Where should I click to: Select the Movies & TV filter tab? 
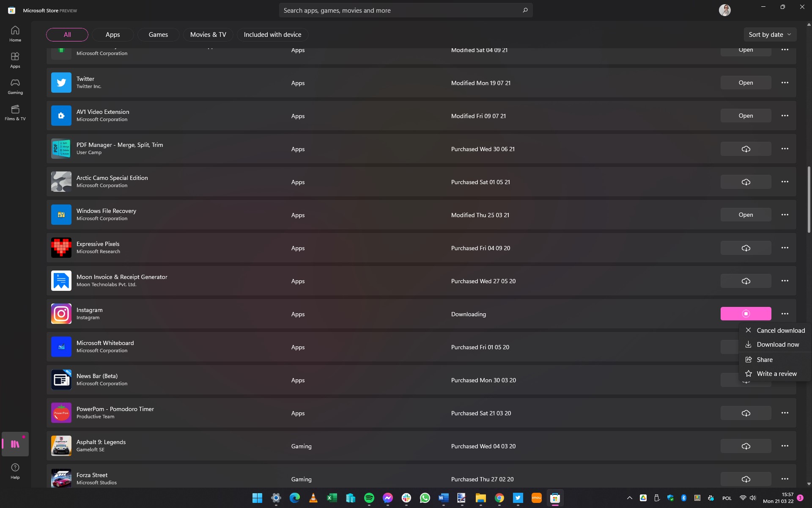pyautogui.click(x=208, y=35)
